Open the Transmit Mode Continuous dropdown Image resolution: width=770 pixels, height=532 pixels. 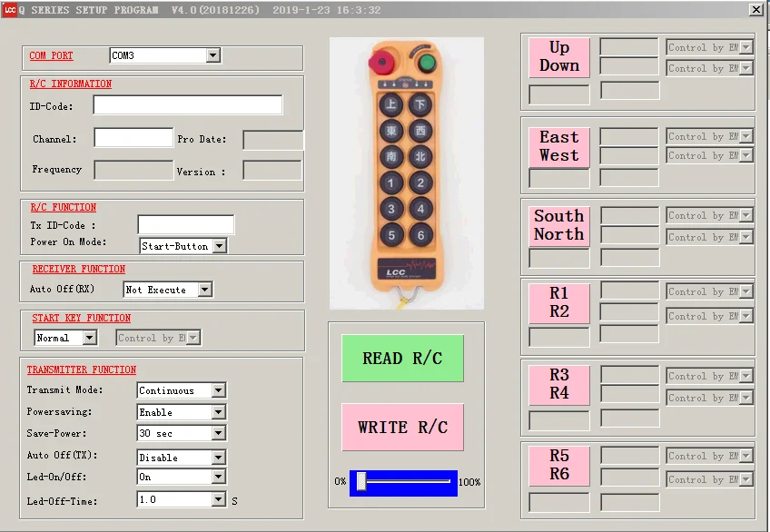pos(182,390)
